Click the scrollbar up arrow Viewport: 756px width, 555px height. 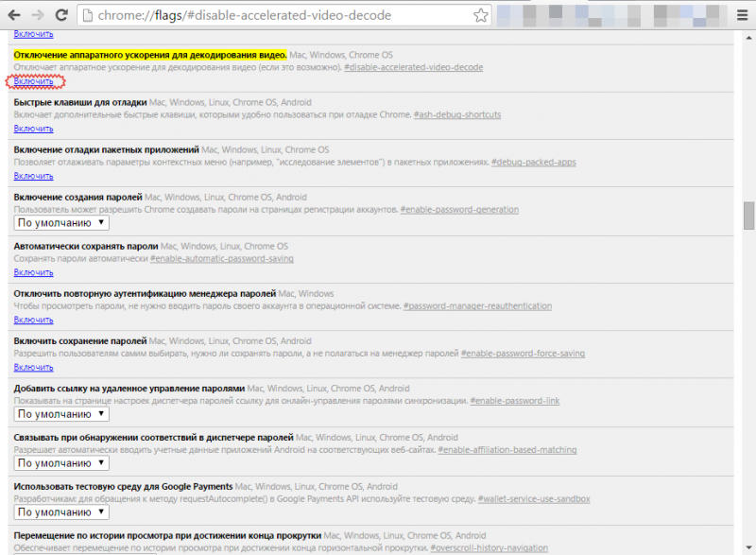pyautogui.click(x=748, y=38)
